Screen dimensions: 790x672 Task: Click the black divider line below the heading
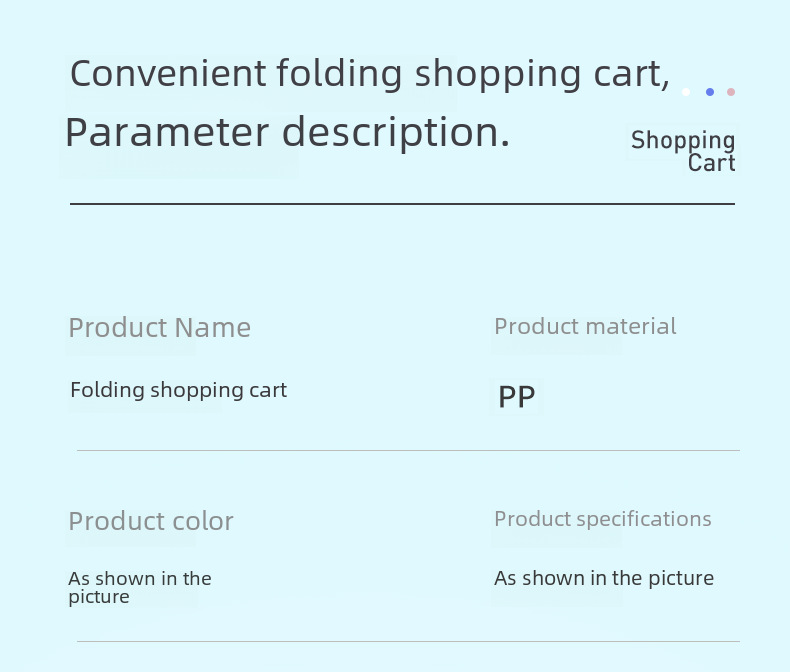pyautogui.click(x=403, y=204)
